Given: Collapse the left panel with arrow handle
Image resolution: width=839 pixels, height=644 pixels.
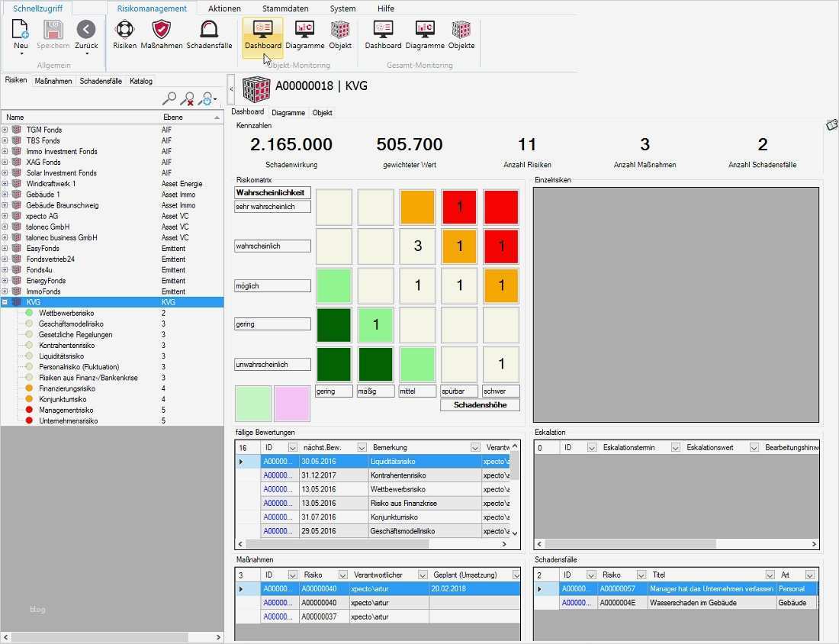Looking at the screenshot, I should click(231, 89).
